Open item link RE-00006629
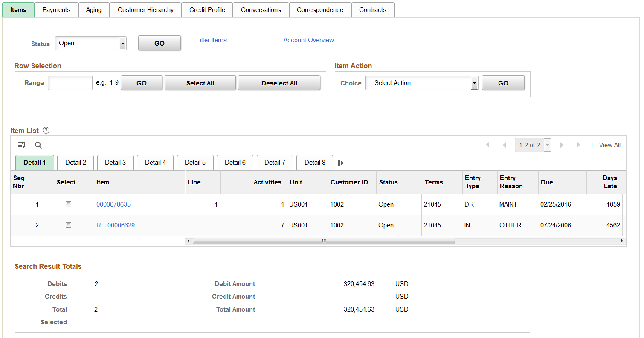Viewport: 644px width, 338px height. click(x=116, y=225)
